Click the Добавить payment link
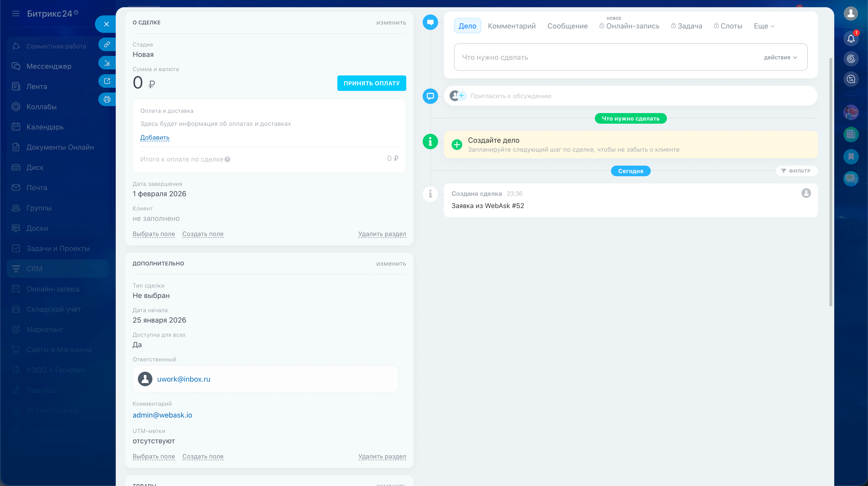Image resolution: width=868 pixels, height=486 pixels. click(155, 137)
